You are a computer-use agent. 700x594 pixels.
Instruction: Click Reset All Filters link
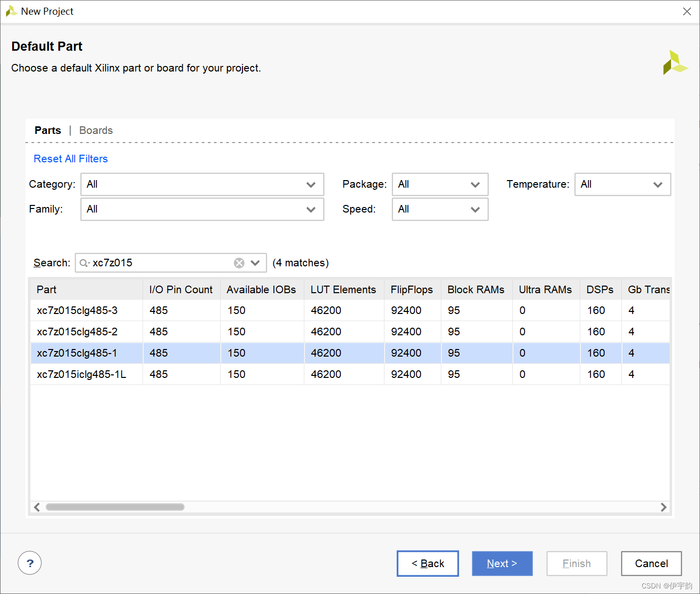[71, 159]
